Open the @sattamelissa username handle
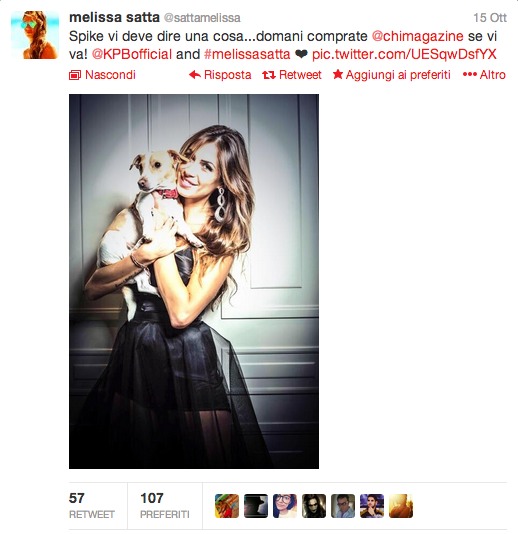This screenshot has height=534, width=518. click(202, 18)
